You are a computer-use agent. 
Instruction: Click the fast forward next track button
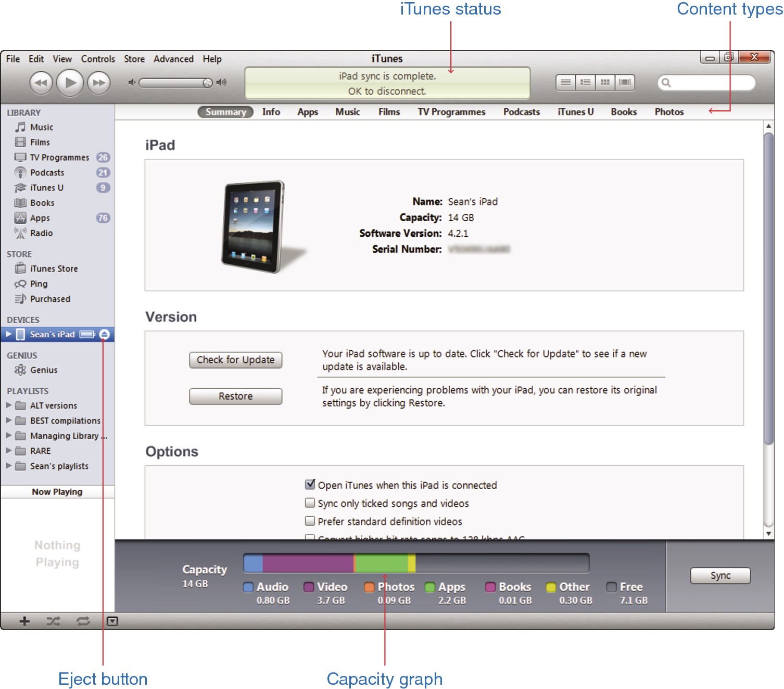(99, 83)
